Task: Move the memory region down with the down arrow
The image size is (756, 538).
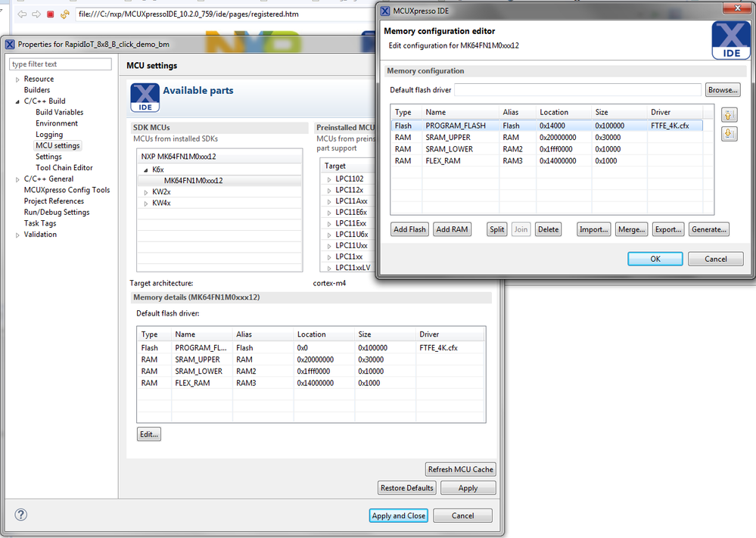Action: 729,133
